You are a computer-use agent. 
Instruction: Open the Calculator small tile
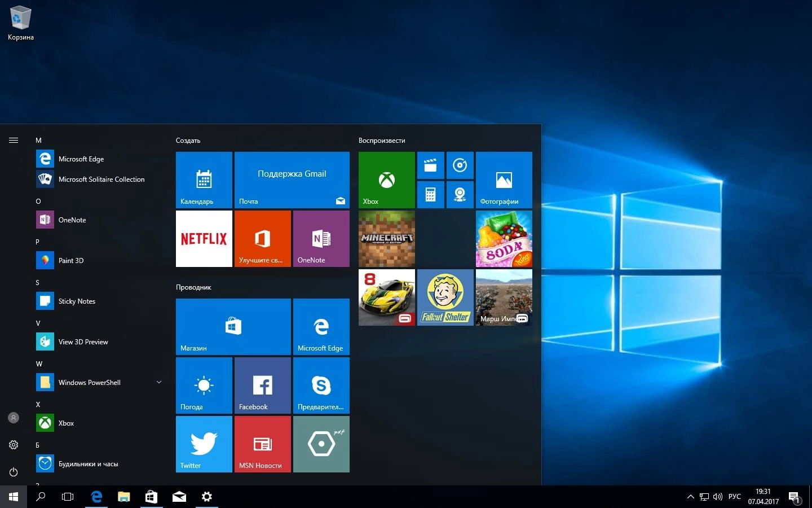[x=431, y=195]
